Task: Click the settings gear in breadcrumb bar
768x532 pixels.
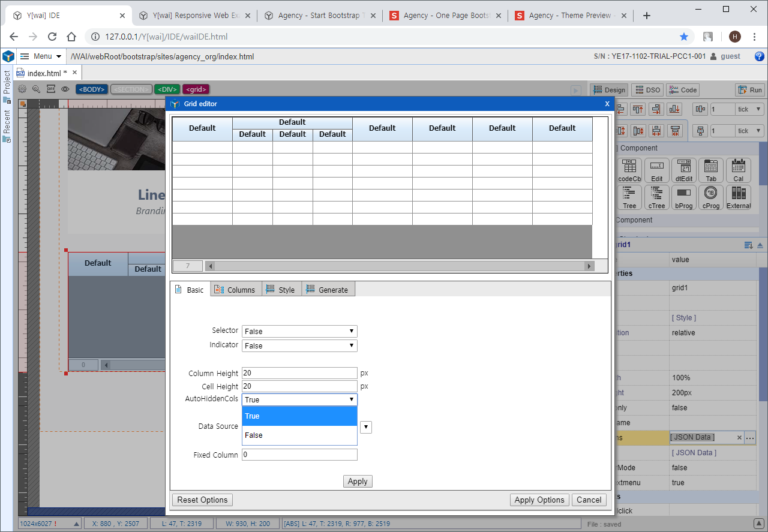Action: 22,89
